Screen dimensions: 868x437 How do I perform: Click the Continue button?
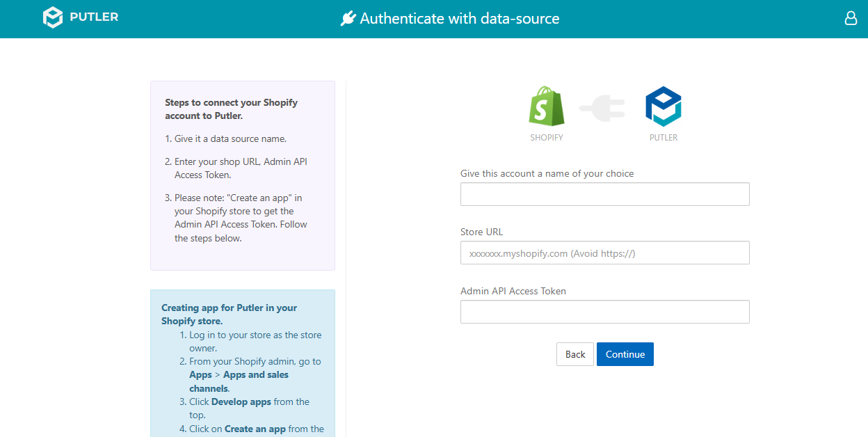tap(625, 354)
